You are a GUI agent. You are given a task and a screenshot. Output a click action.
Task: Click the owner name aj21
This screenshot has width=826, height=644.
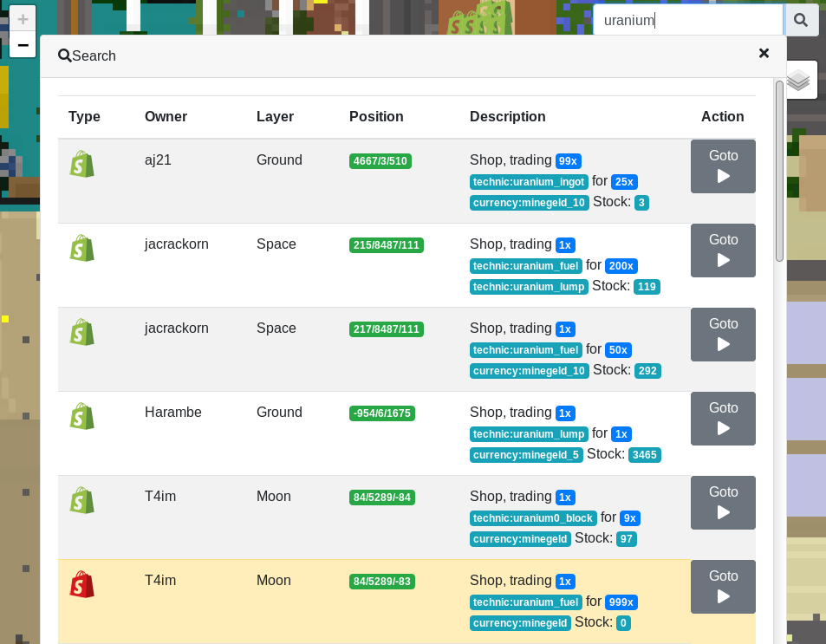[x=158, y=159]
